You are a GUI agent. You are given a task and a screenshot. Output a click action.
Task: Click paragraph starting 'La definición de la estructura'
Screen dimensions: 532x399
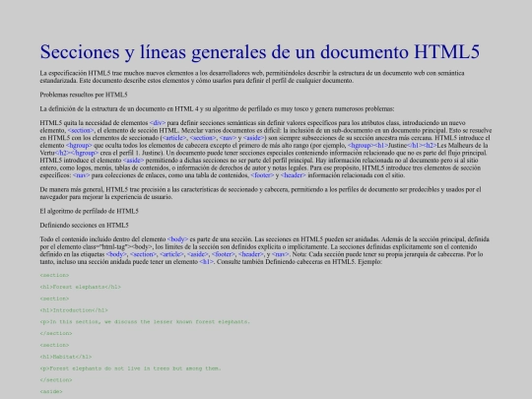[x=217, y=109]
